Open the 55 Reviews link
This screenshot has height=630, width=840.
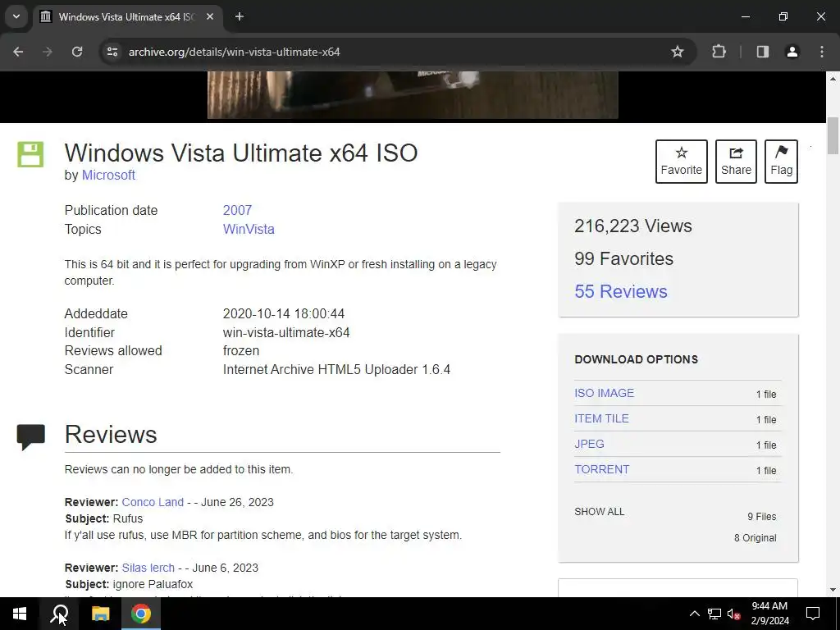(621, 291)
